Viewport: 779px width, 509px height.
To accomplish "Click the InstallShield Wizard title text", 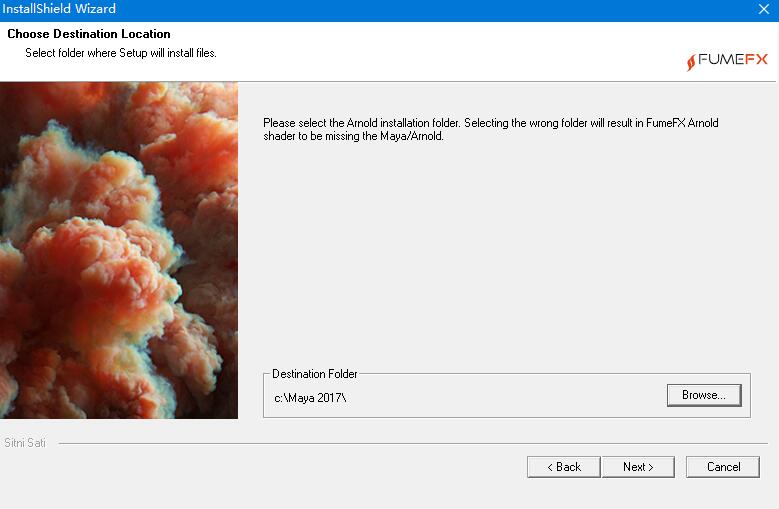I will coord(59,8).
